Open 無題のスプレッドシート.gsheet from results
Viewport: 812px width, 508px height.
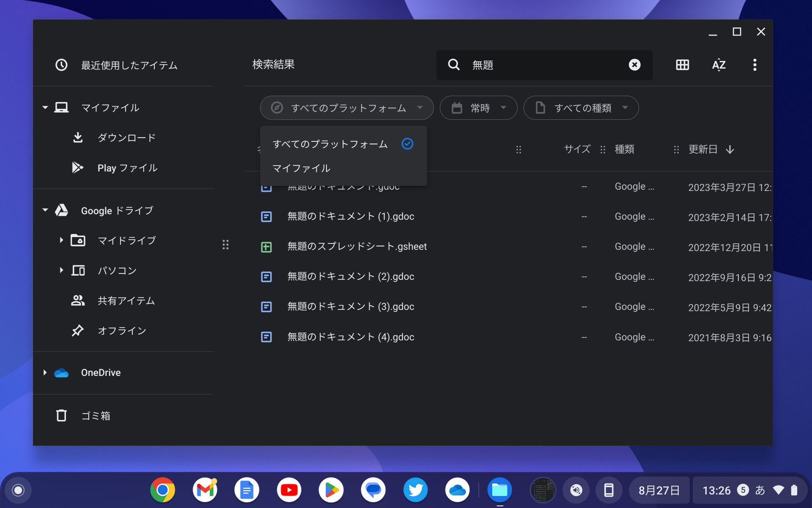coord(357,246)
